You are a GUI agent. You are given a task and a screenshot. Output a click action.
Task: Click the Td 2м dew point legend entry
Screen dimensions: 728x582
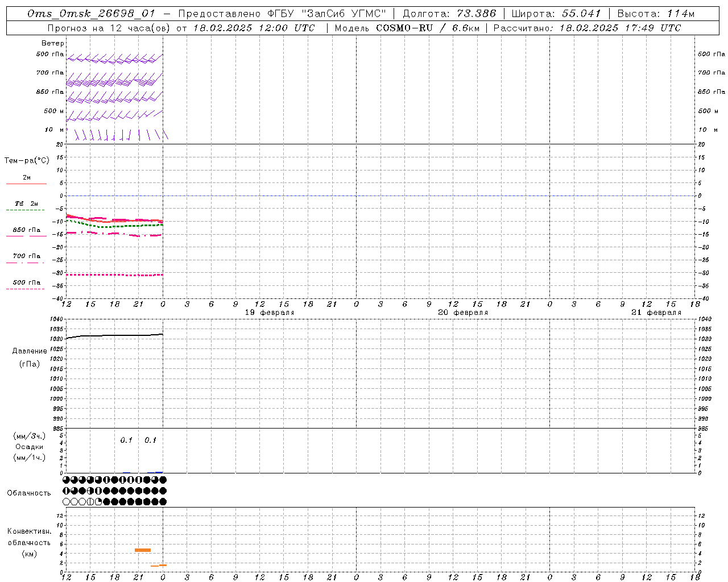pyautogui.click(x=27, y=203)
